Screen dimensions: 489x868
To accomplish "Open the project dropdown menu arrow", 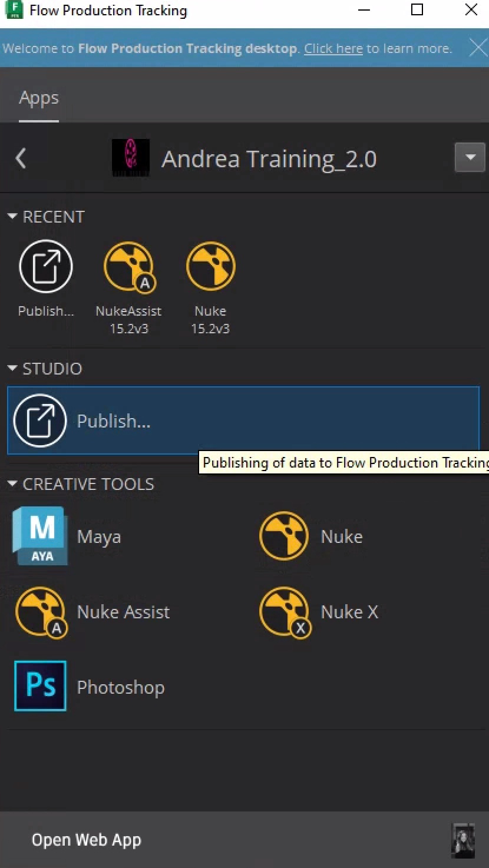I will (x=470, y=158).
